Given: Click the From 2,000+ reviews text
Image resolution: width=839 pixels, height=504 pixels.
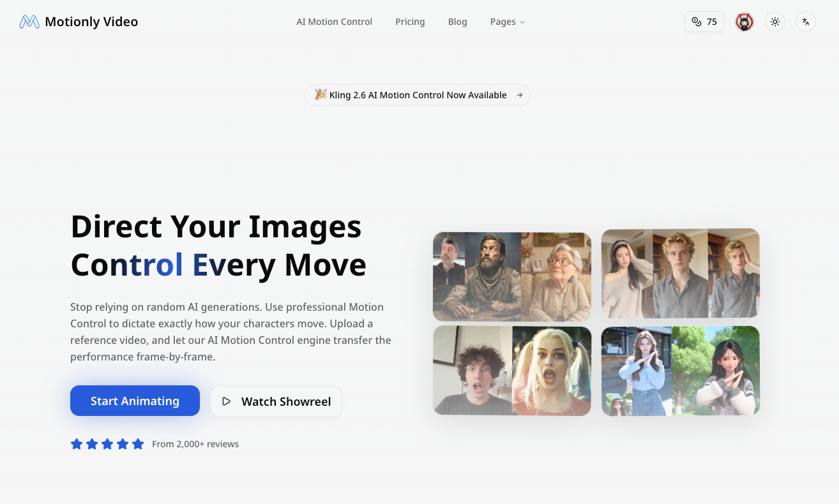Looking at the screenshot, I should tap(195, 444).
